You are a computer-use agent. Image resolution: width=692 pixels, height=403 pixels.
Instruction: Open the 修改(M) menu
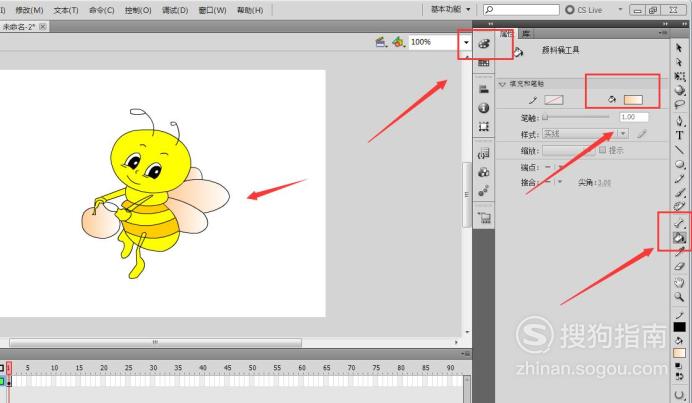29,10
